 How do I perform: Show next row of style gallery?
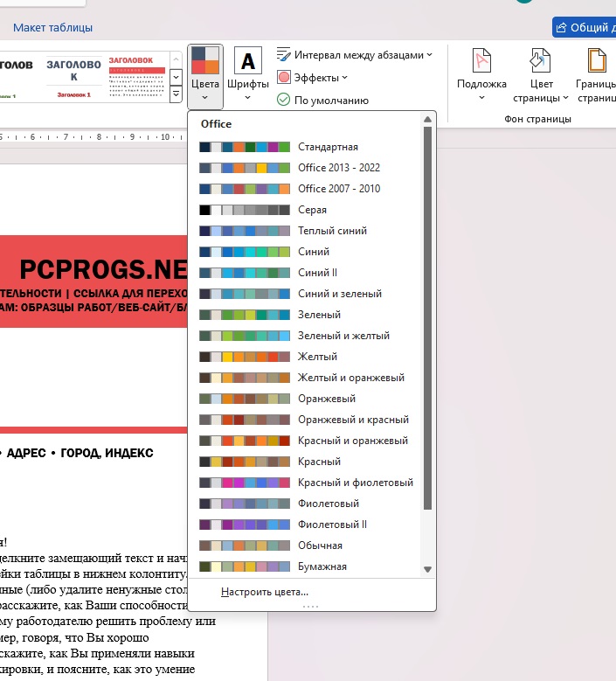coord(176,78)
